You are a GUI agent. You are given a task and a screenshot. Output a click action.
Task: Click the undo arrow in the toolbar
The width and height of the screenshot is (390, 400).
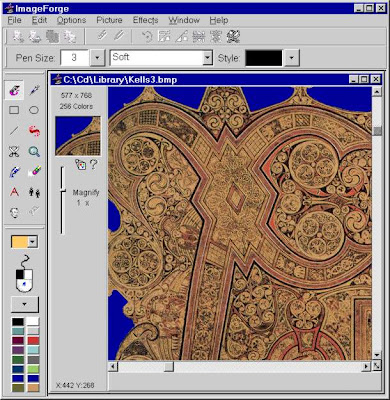147,36
